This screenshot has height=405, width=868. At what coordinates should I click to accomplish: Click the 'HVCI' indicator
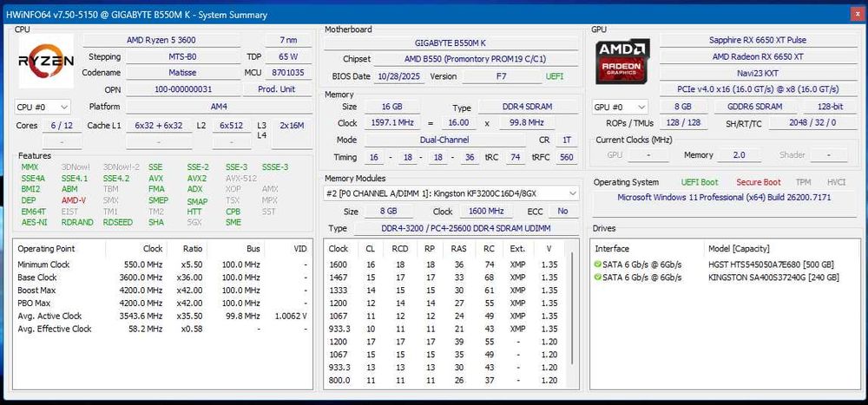tap(836, 182)
